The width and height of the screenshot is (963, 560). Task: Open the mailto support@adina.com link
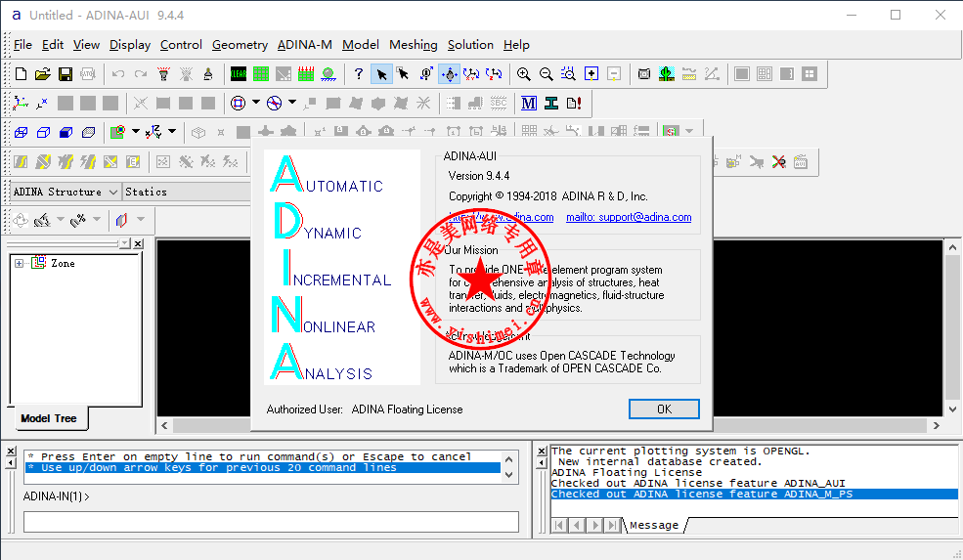coord(629,217)
